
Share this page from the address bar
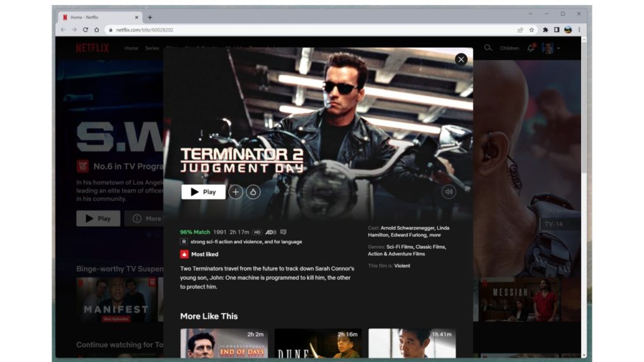coord(520,30)
